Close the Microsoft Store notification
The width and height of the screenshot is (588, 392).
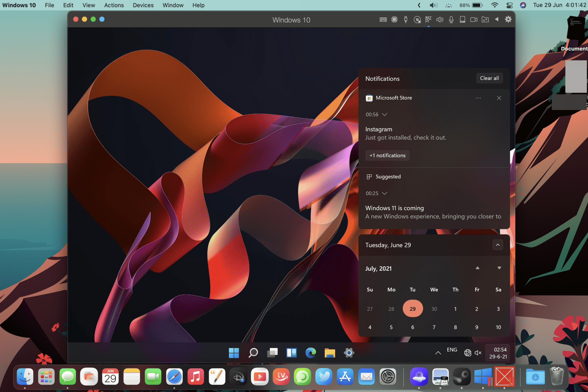coord(499,98)
